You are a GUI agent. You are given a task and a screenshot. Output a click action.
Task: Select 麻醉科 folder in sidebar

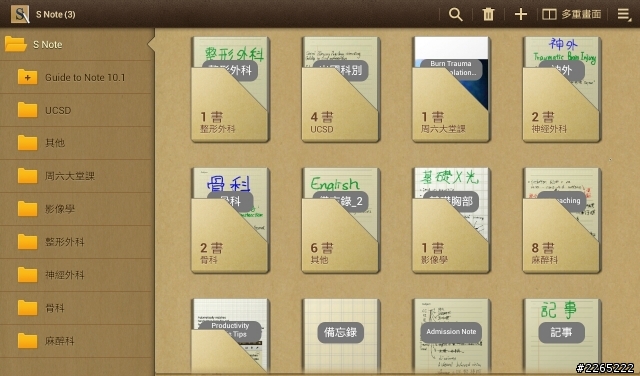(x=76, y=341)
